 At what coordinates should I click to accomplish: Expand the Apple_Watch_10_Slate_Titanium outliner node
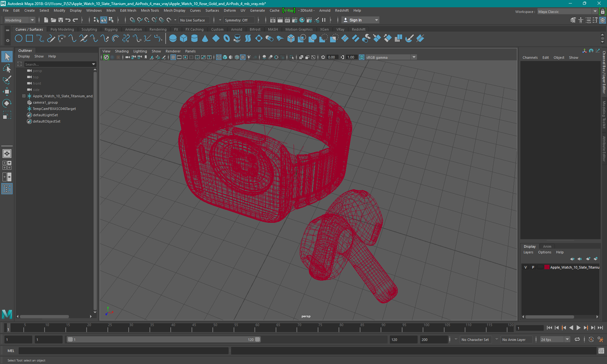coord(24,96)
